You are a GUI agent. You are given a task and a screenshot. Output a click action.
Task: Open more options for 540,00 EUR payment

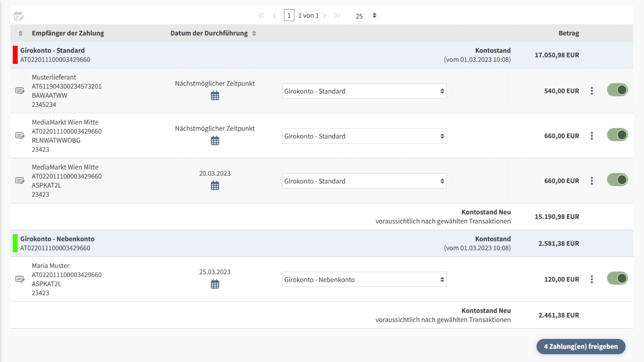592,91
